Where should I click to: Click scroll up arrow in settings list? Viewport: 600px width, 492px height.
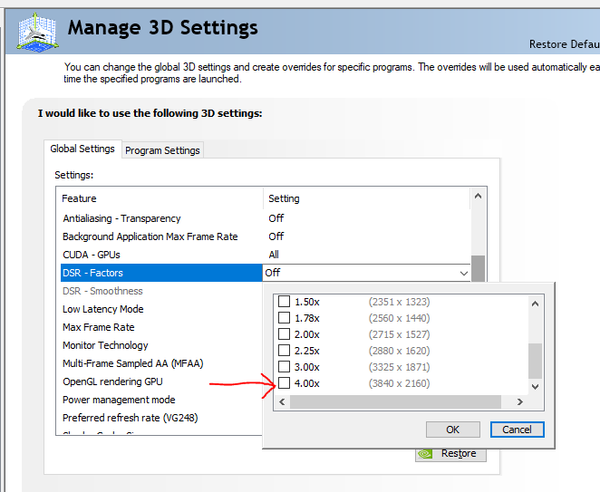tap(478, 196)
